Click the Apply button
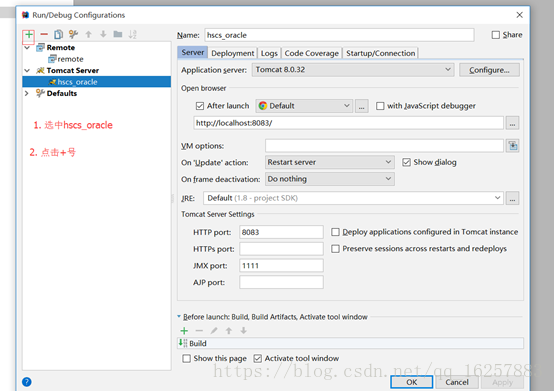Viewport: 554px width, 391px height. 502,382
